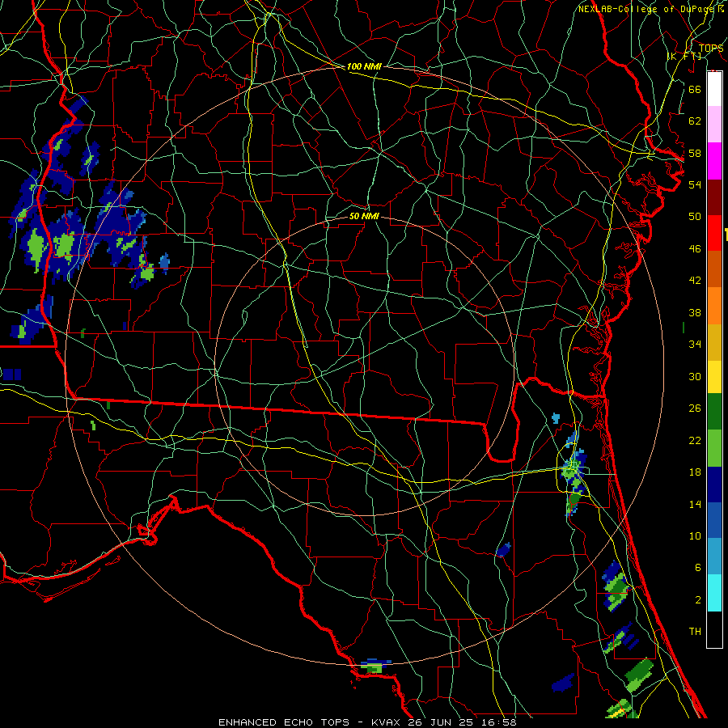Click legend value '58'

click(695, 153)
